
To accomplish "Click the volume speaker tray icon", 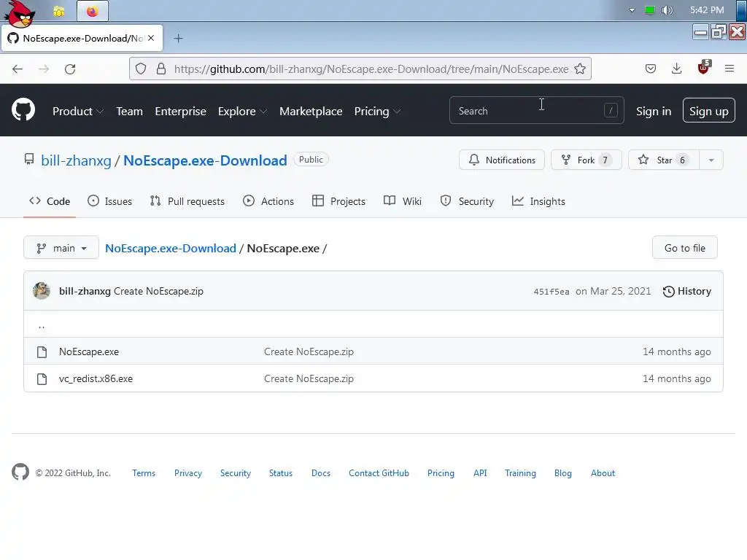I will (667, 10).
